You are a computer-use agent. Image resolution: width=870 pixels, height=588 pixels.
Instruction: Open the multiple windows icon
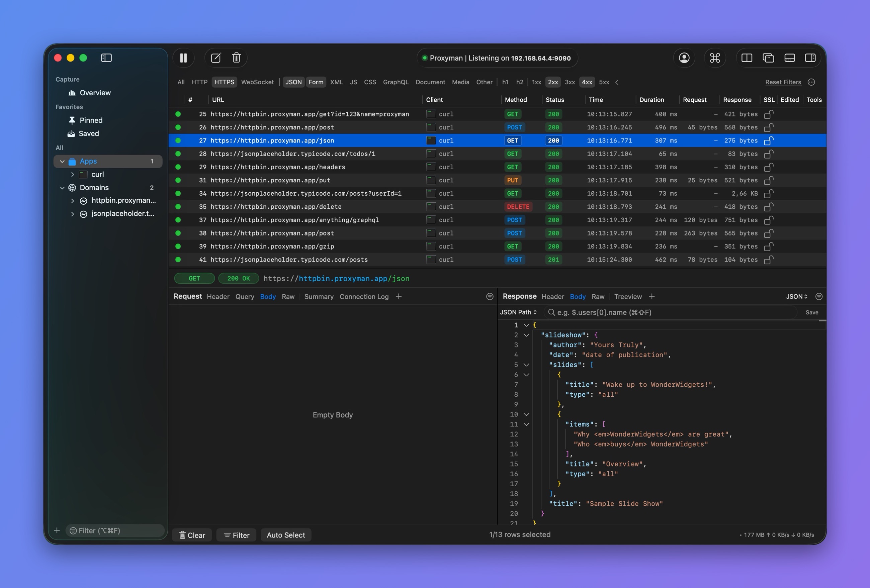(x=768, y=58)
